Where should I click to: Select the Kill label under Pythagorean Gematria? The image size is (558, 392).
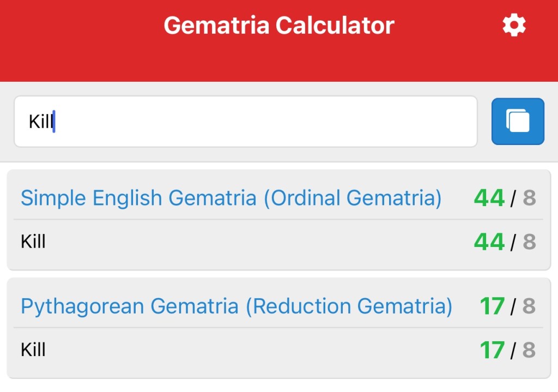point(33,349)
